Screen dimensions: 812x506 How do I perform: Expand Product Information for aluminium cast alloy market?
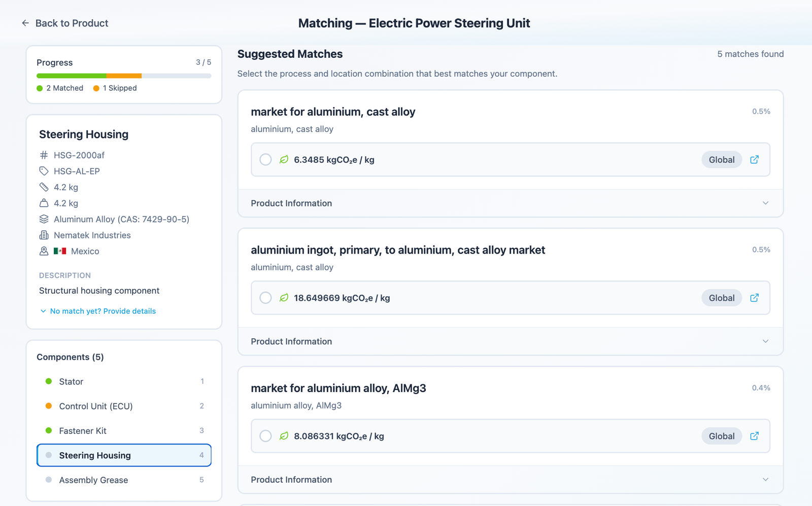pos(510,203)
